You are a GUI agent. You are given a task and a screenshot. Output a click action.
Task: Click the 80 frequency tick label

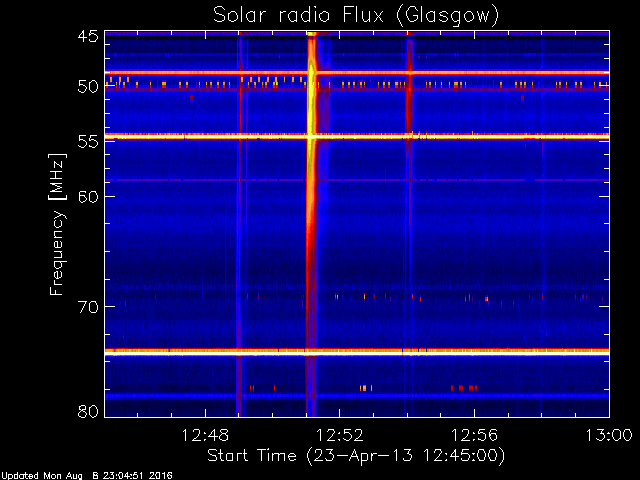88,411
